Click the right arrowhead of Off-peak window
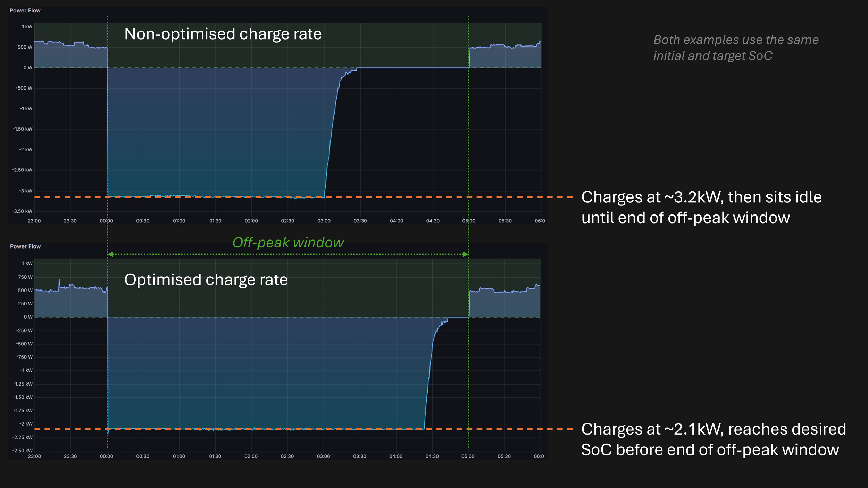The width and height of the screenshot is (868, 488). (466, 254)
